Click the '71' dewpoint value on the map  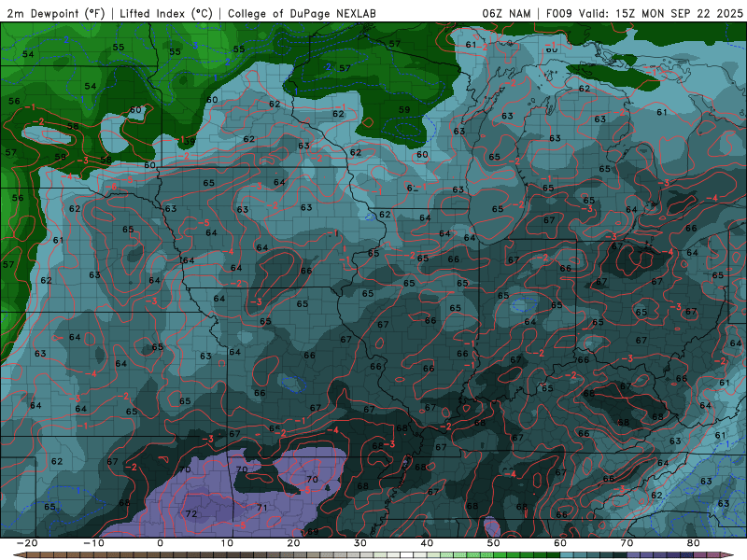pos(262,508)
